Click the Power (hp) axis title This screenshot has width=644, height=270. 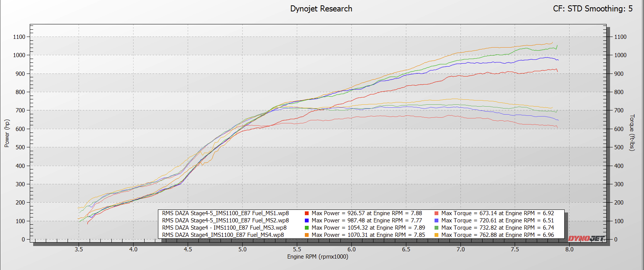(x=7, y=133)
